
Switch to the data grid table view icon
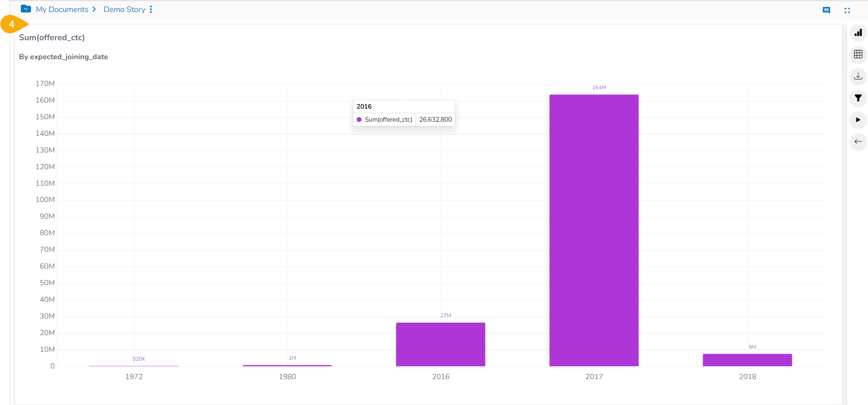[x=858, y=55]
